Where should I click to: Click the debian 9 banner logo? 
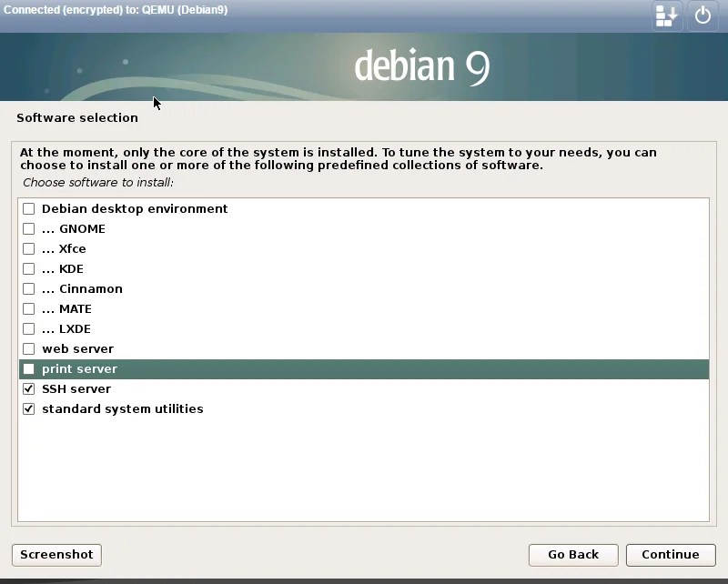point(420,66)
